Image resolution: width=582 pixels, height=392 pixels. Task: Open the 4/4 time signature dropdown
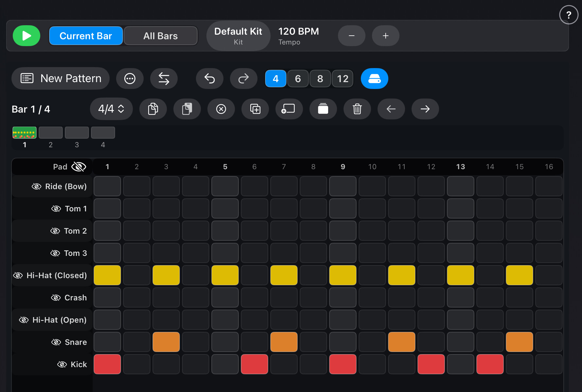[x=111, y=109]
